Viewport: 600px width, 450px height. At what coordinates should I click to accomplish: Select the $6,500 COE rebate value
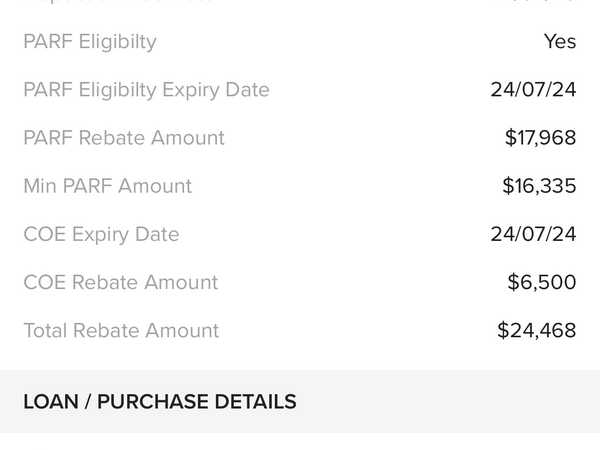point(542,282)
